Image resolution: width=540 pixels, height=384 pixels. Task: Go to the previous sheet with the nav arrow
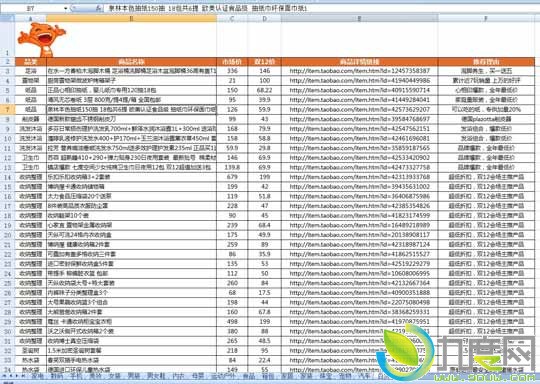11,376
